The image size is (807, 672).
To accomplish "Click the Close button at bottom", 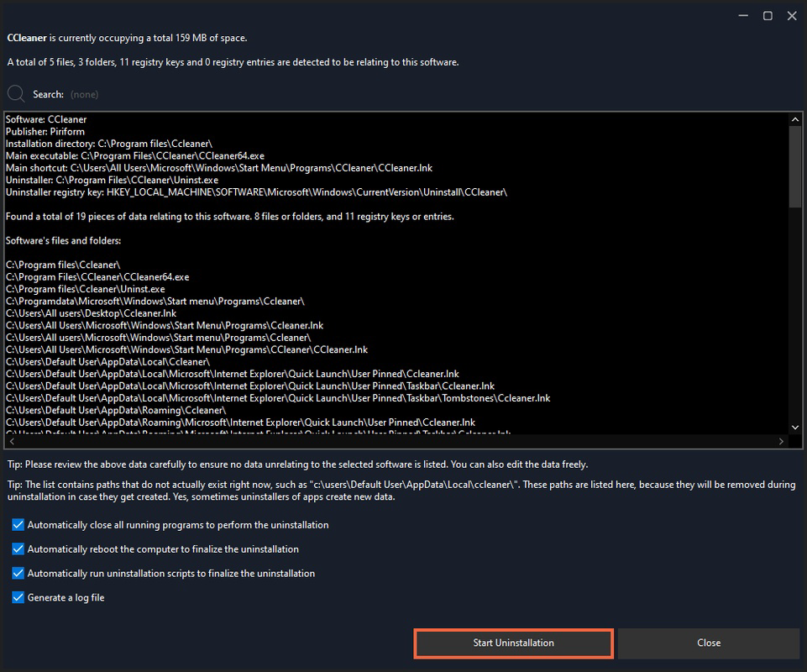I will [709, 643].
